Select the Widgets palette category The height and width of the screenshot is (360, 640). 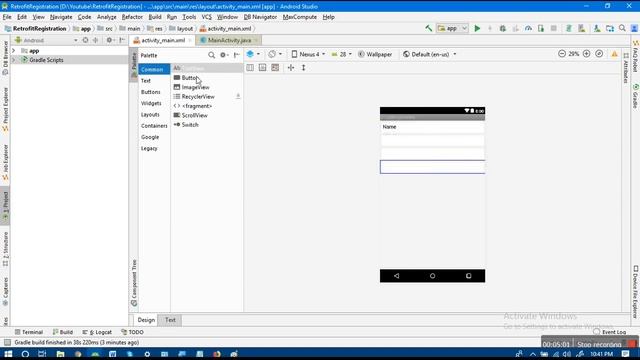[151, 103]
